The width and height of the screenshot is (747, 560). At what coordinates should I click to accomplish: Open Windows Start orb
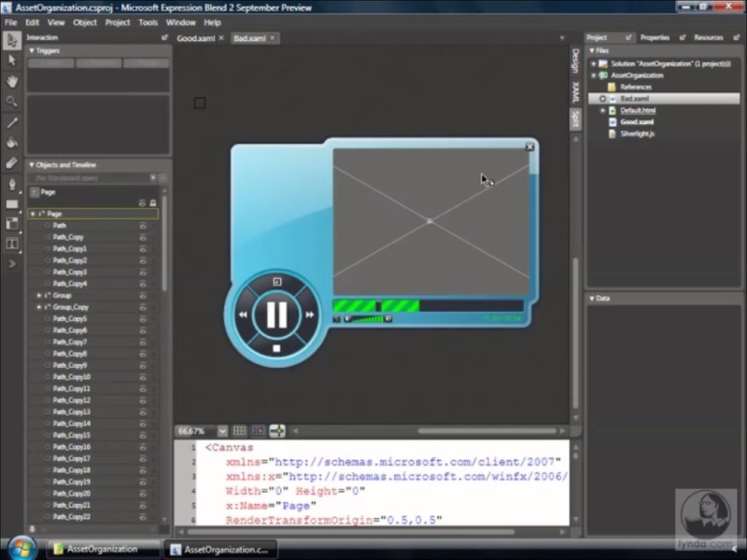[x=21, y=547]
